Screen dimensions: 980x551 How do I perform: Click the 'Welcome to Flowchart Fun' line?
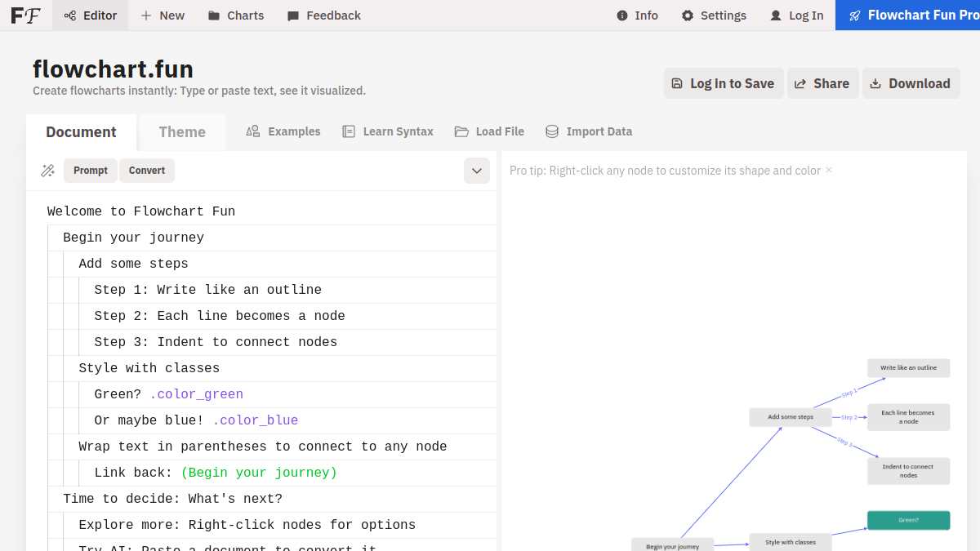[141, 211]
